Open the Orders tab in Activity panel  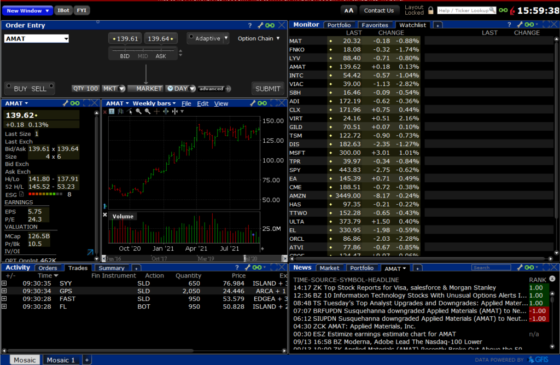[48, 268]
